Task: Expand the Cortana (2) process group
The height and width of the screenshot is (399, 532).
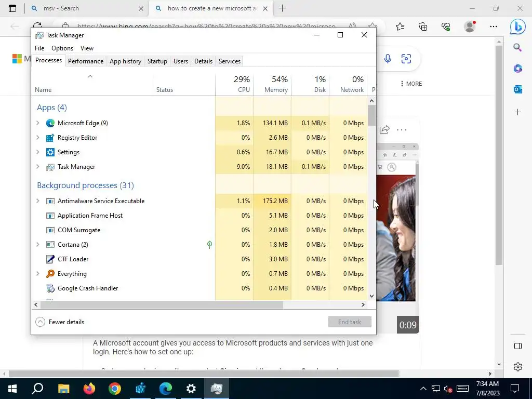Action: (38, 245)
